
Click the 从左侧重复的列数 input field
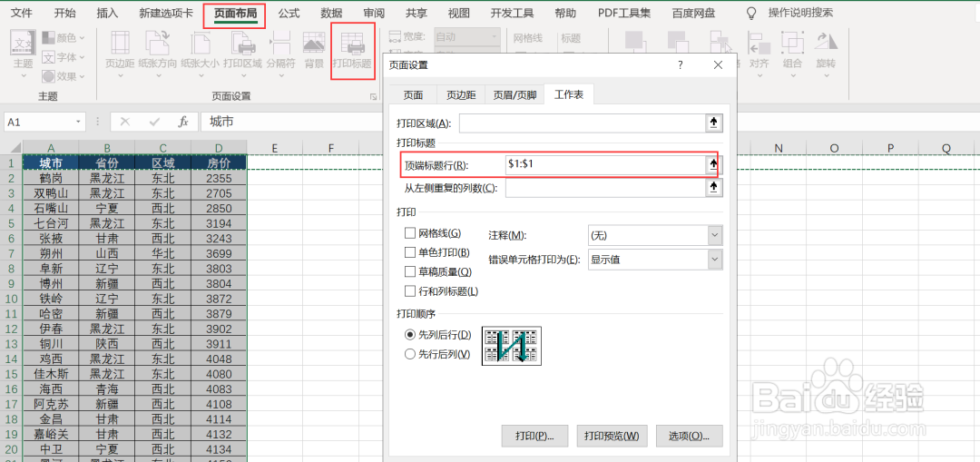pyautogui.click(x=605, y=188)
